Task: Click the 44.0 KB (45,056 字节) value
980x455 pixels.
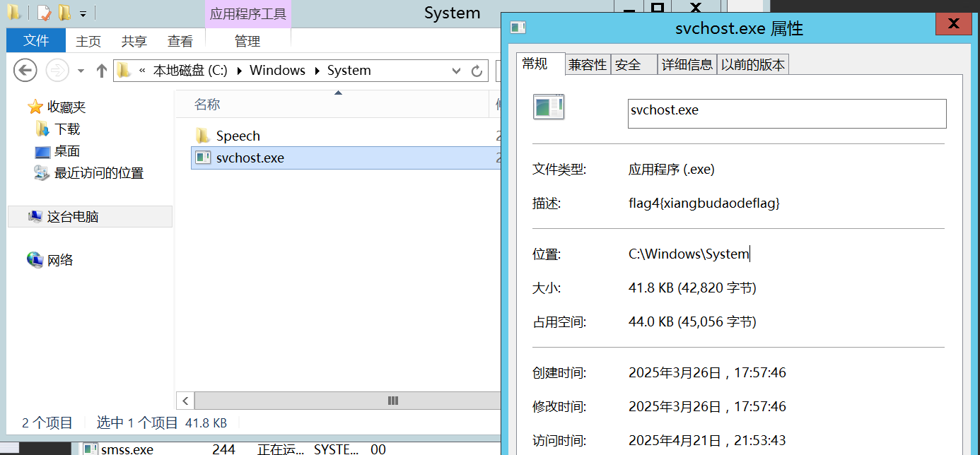Action: click(692, 322)
